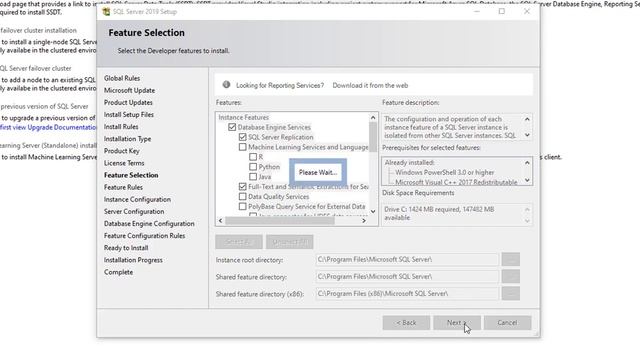Select the Ready to Install step
Viewport: 640px width, 360px height.
126,248
